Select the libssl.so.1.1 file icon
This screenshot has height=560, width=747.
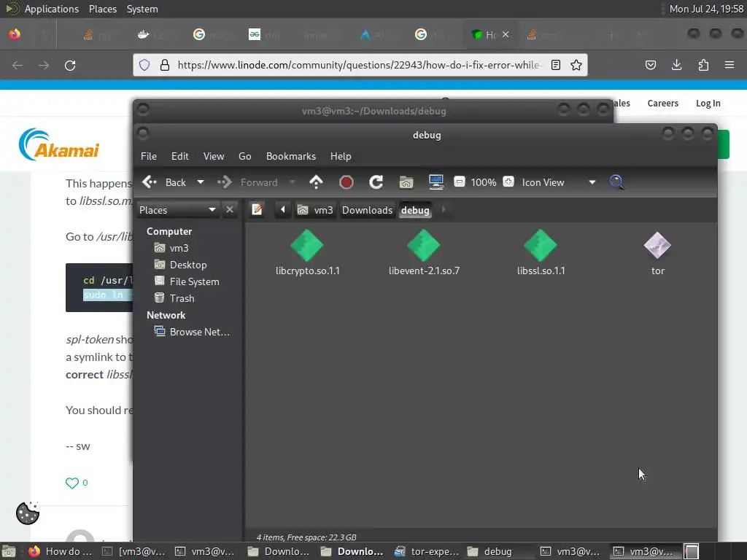coord(541,246)
